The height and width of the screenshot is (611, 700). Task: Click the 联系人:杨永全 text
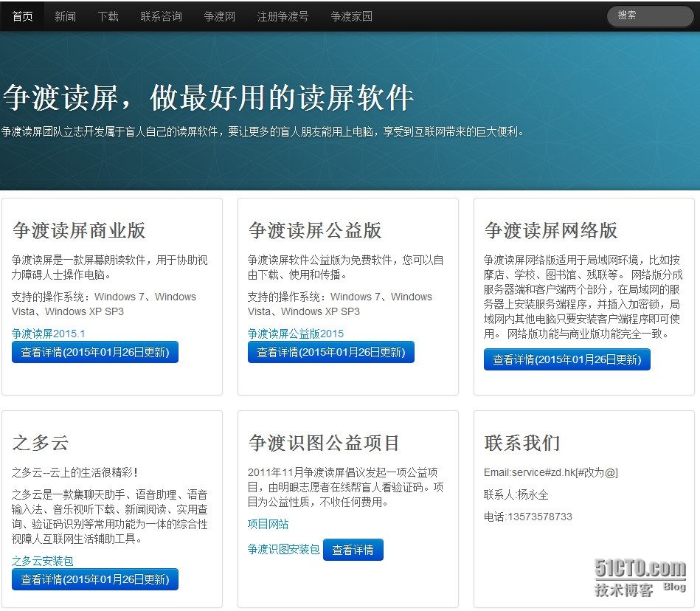point(516,494)
